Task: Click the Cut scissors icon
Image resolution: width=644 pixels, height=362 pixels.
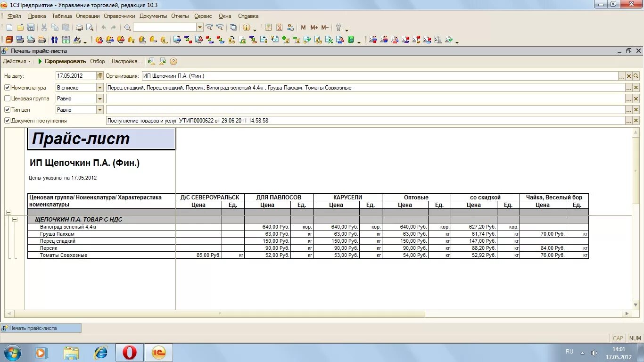Action: [x=44, y=28]
